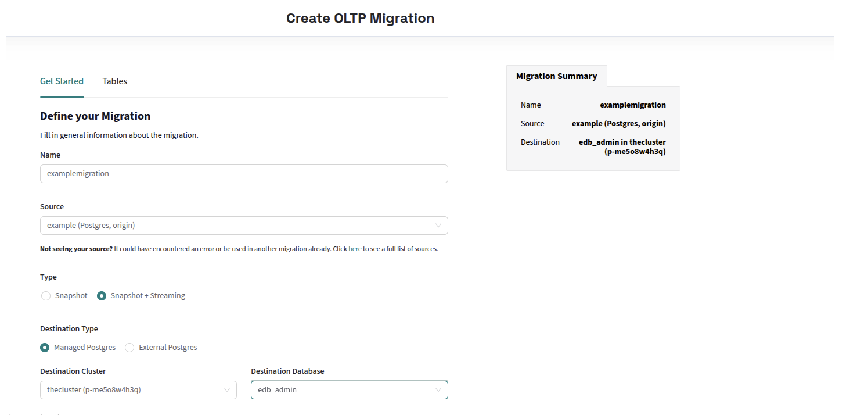The height and width of the screenshot is (415, 868).
Task: Click the here link for full sources list
Action: (x=355, y=248)
